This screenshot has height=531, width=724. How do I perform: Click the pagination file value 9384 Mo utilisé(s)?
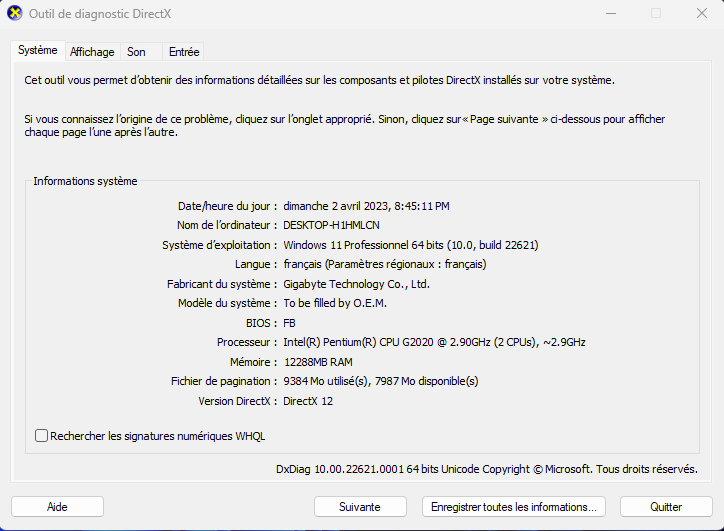click(380, 381)
